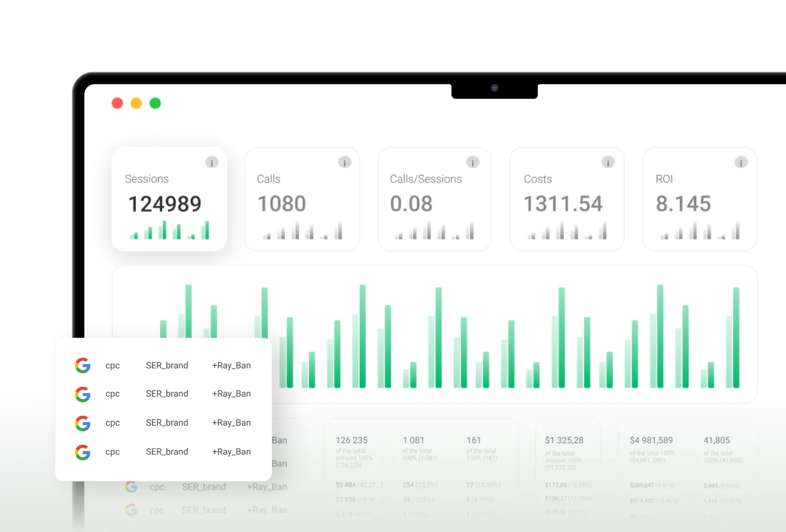Select the ROI value 8.145
Viewport: 786px width, 532px height.
[x=684, y=204]
